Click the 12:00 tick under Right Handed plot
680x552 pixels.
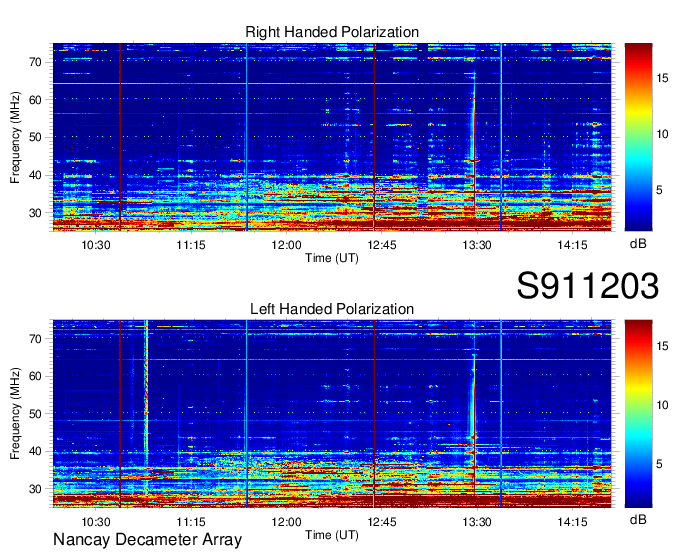(286, 245)
